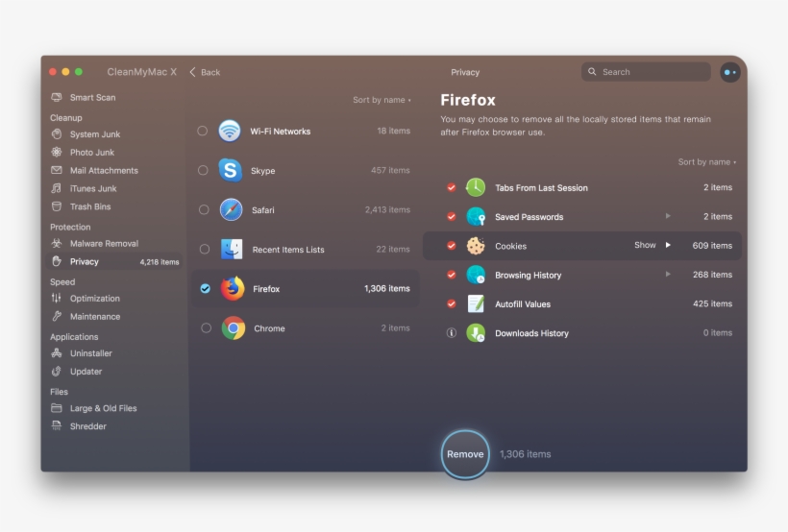This screenshot has width=788, height=532.
Task: Click the Trash Bins icon
Action: [x=57, y=206]
